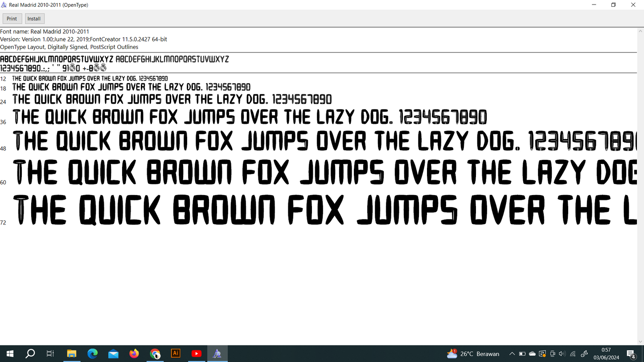Show hidden system tray icons

[512, 354]
